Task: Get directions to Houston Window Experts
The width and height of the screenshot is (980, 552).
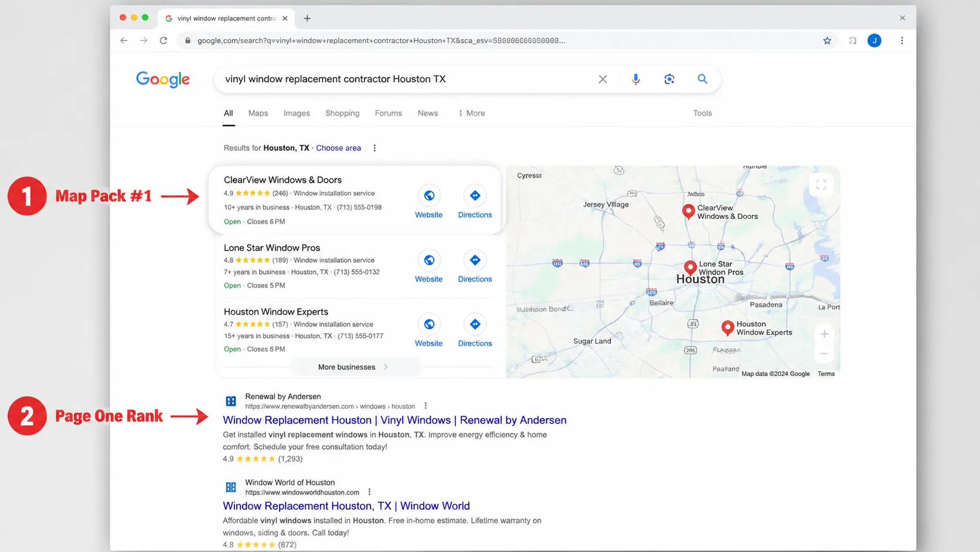Action: pyautogui.click(x=475, y=324)
